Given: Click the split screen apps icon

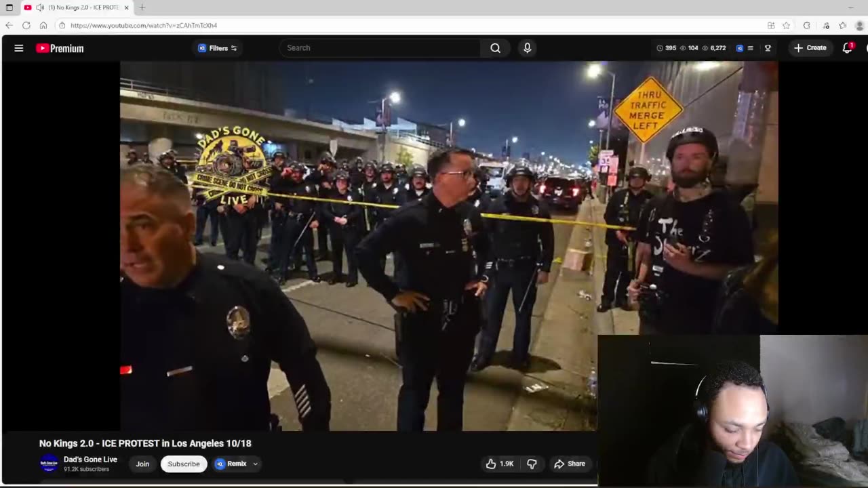Looking at the screenshot, I should point(771,25).
